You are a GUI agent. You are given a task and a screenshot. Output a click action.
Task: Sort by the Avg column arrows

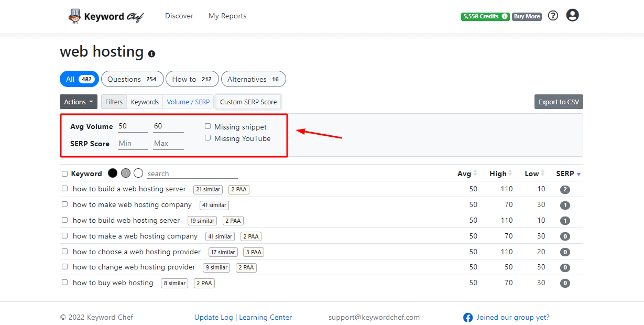click(475, 174)
